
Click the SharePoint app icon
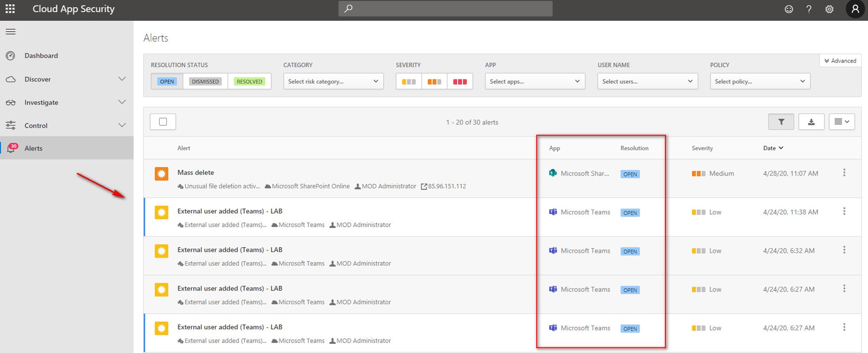[x=552, y=173]
